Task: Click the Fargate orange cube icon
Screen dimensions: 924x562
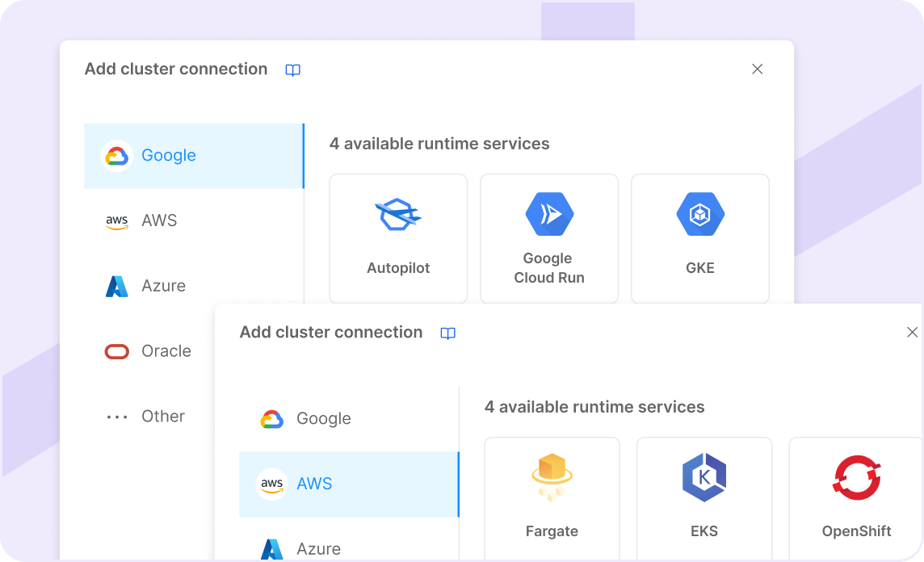Action: [552, 477]
